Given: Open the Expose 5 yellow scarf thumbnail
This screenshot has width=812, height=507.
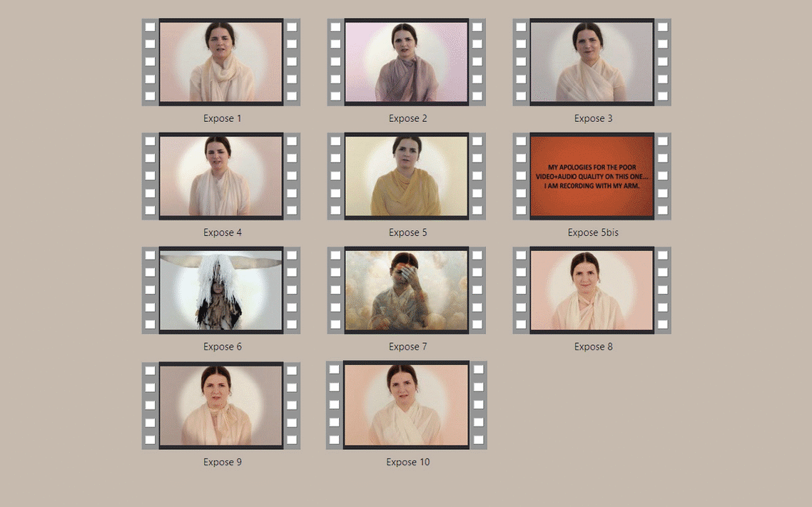Looking at the screenshot, I should click(407, 176).
